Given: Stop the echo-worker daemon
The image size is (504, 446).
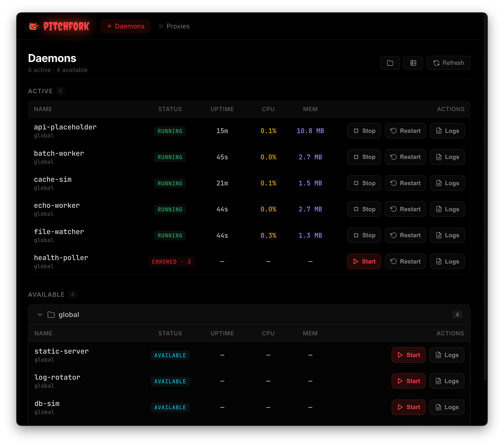Looking at the screenshot, I should point(364,209).
